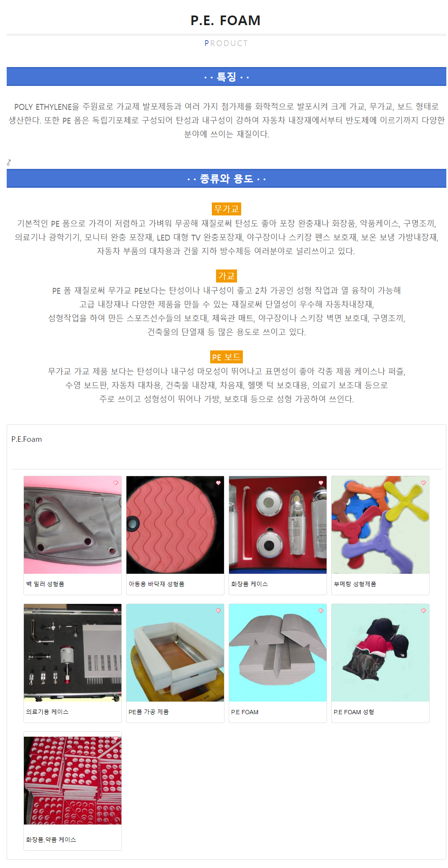Click the 특징 blue section banner
The width and height of the screenshot is (448, 868).
[227, 77]
